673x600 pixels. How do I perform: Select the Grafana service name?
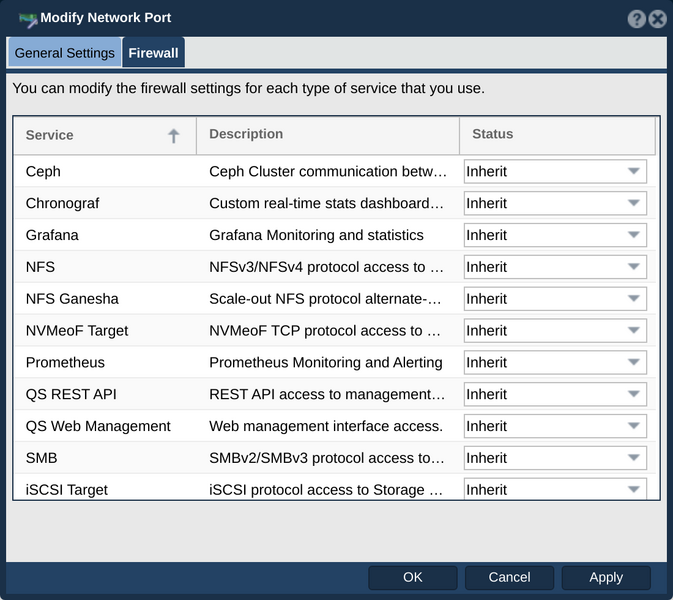coord(52,235)
